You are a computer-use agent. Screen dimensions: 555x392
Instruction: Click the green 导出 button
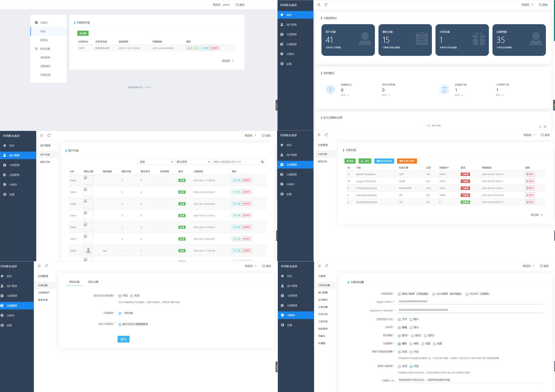365,161
